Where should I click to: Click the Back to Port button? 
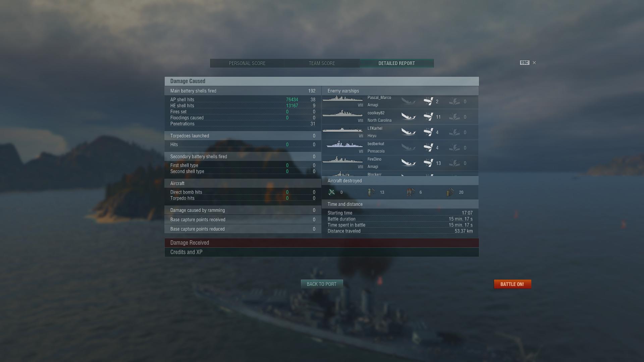(x=322, y=284)
